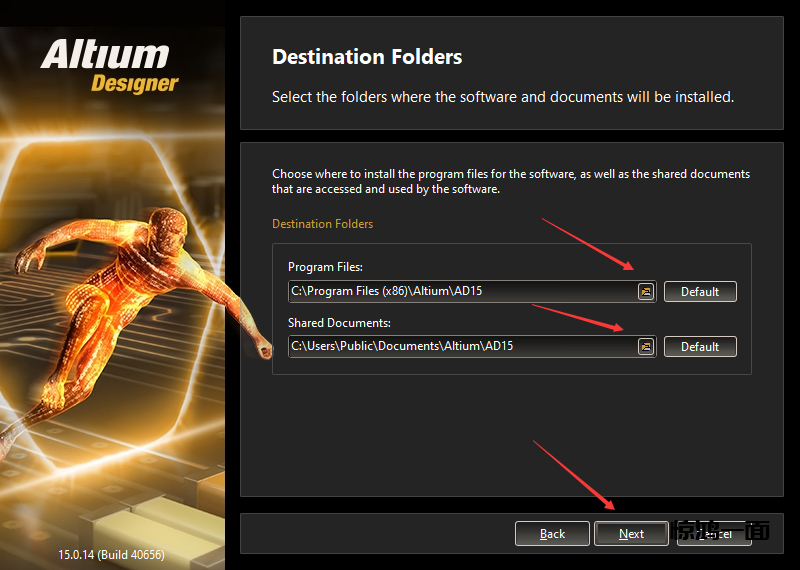Open the Shared Documents folder browse icon
The width and height of the screenshot is (800, 570).
[x=645, y=347]
